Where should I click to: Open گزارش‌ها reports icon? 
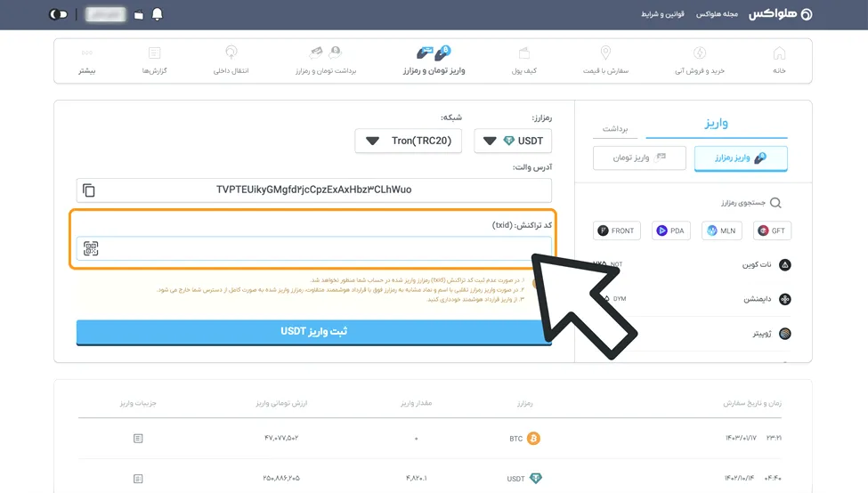(x=154, y=53)
